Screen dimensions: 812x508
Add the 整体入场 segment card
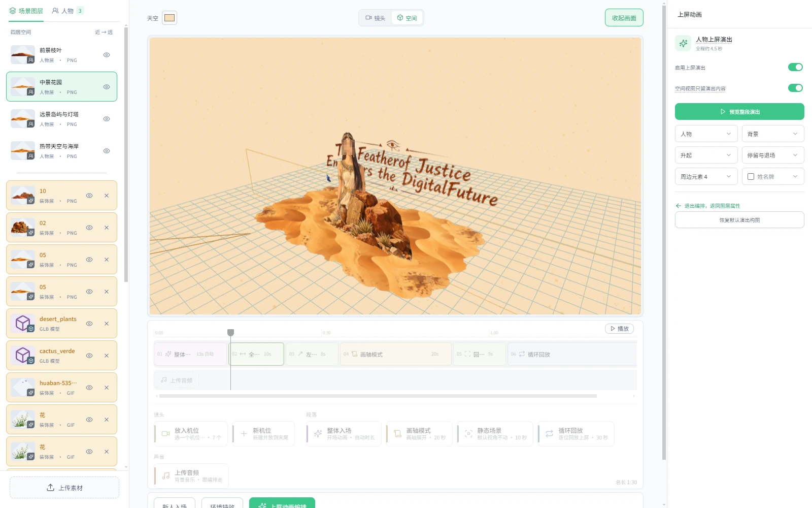pos(344,433)
